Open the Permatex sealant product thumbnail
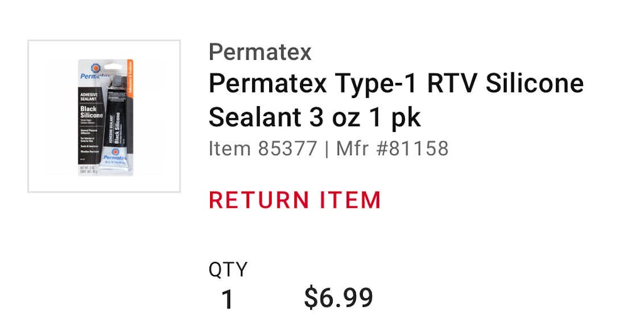This screenshot has width=644, height=331. [104, 116]
